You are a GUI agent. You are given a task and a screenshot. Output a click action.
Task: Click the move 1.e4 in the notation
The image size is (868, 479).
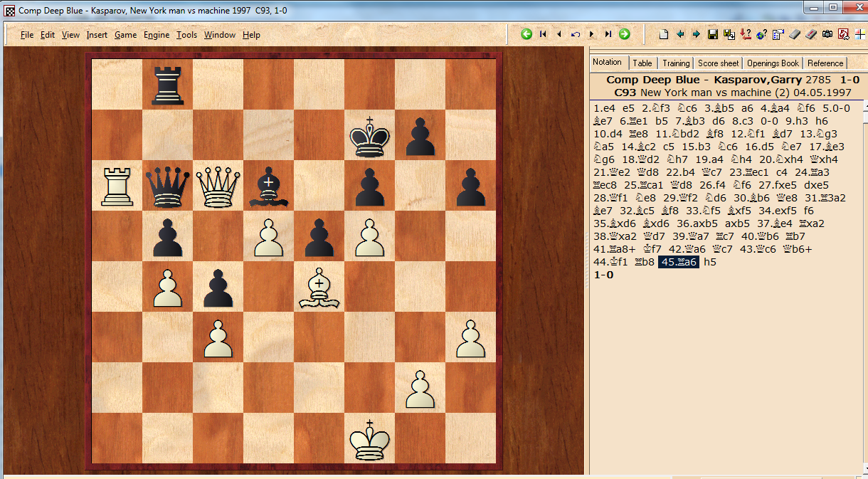click(603, 109)
